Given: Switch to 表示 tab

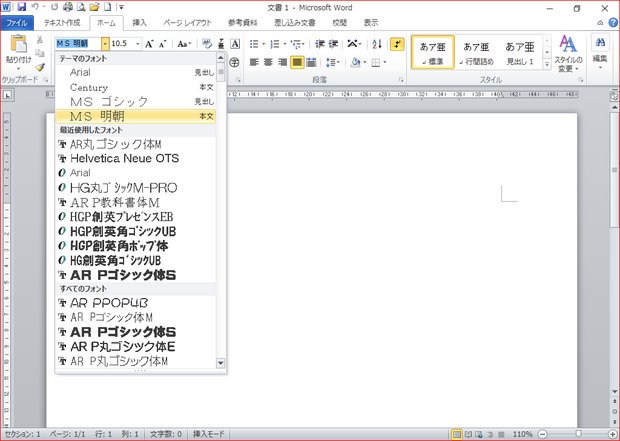Looking at the screenshot, I should pos(371,23).
